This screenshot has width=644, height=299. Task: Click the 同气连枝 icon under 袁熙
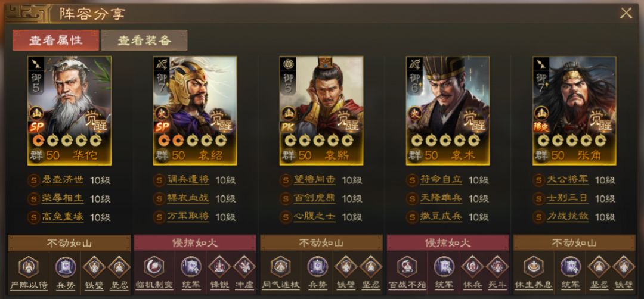pyautogui.click(x=280, y=267)
